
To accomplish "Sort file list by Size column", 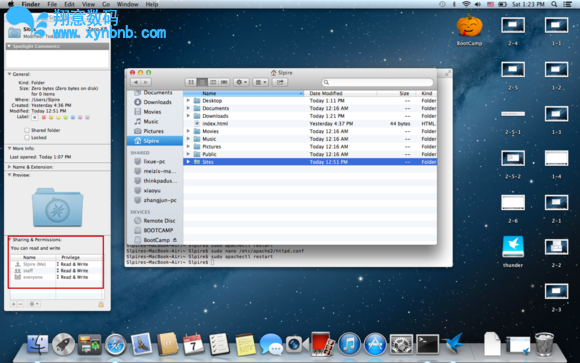I will pyautogui.click(x=396, y=93).
